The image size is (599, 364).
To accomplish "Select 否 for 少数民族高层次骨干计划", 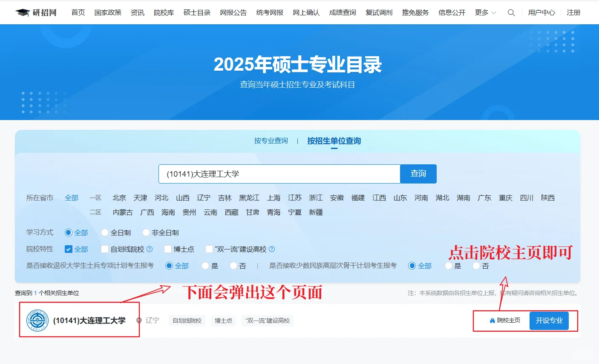I will tap(475, 266).
